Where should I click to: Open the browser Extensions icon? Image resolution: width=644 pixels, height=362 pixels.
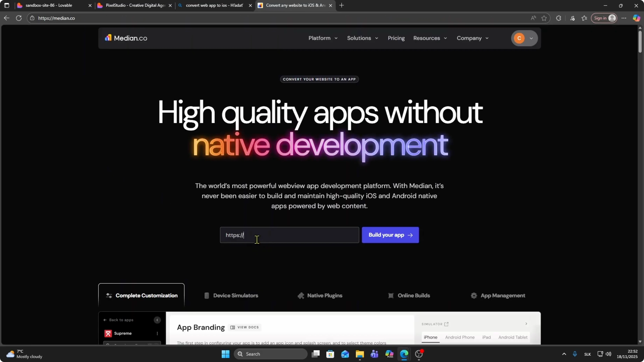point(558,18)
